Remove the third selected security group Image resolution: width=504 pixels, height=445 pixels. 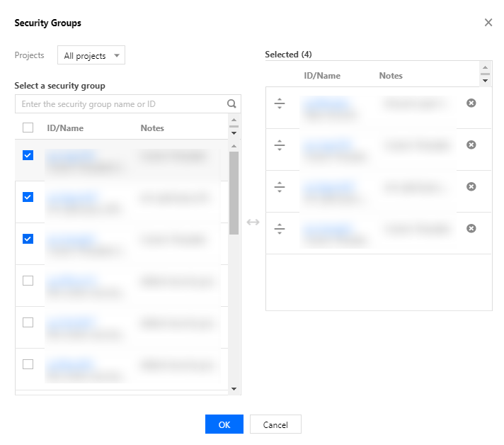pos(471,187)
